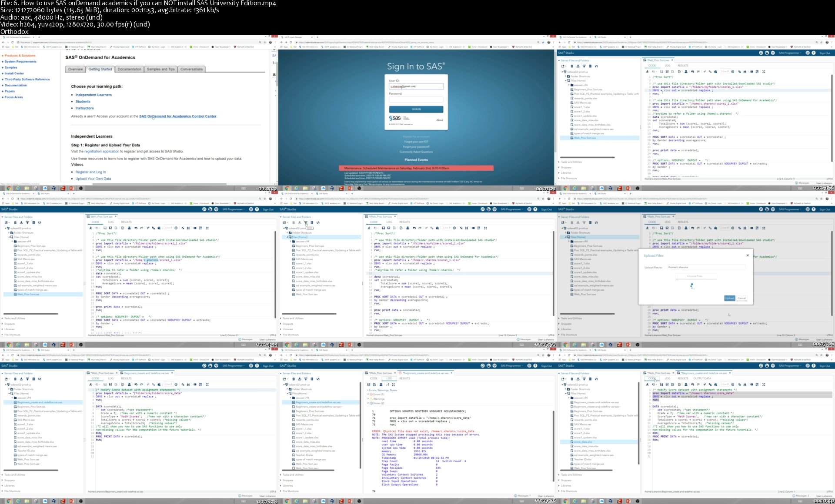
Task: Click the Password field on sign-in page
Action: click(416, 99)
